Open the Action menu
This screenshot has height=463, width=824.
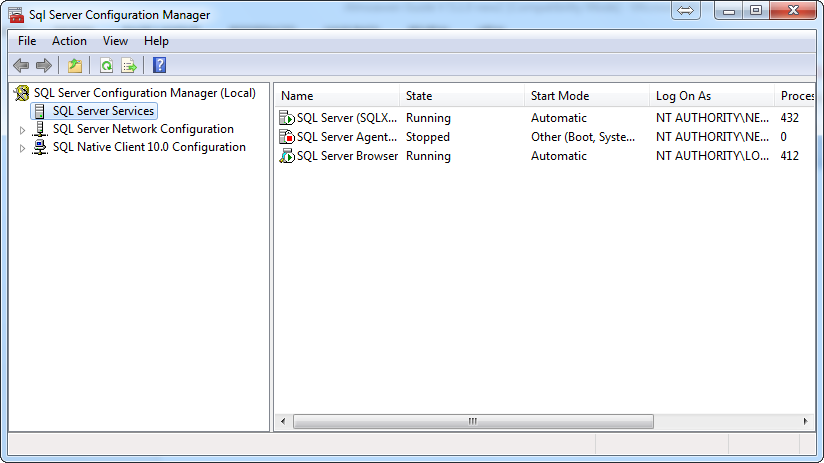click(69, 41)
